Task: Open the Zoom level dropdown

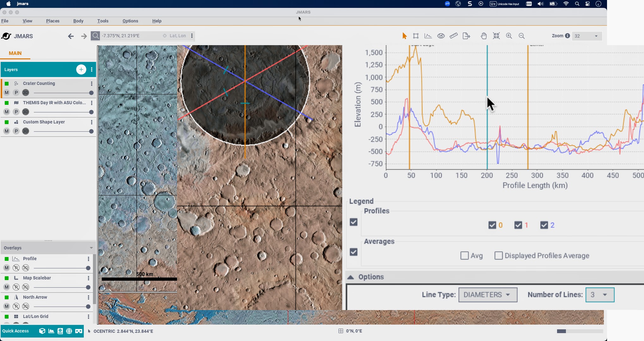Action: 587,36
